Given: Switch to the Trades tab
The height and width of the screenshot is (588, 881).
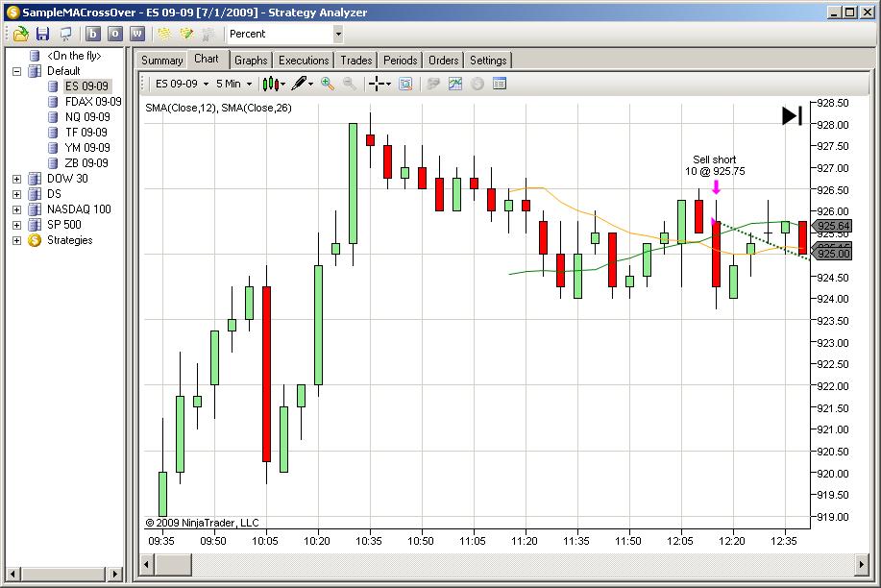Looking at the screenshot, I should pyautogui.click(x=356, y=61).
